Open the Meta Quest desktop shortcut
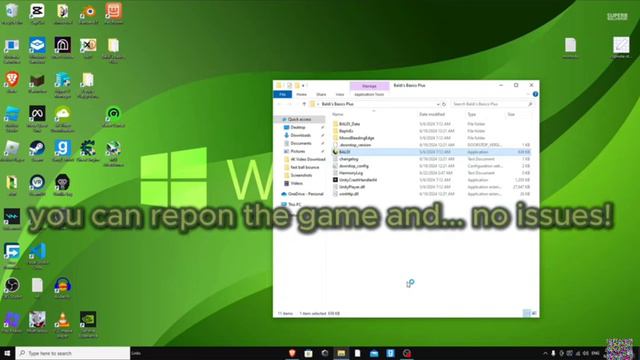640x360 pixels. point(37,117)
